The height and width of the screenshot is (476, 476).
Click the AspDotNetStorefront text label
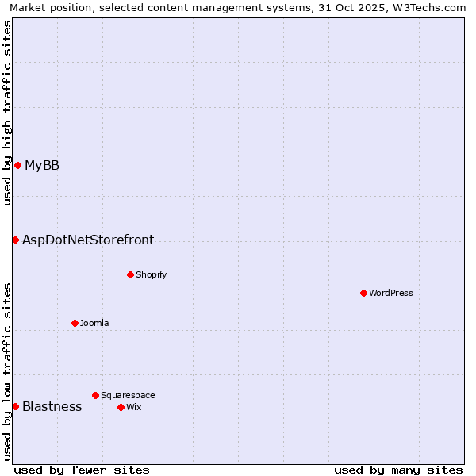pyautogui.click(x=88, y=240)
